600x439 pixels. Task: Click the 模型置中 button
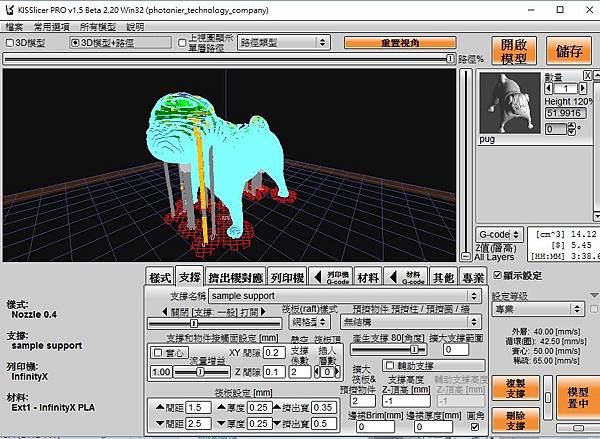pos(578,398)
